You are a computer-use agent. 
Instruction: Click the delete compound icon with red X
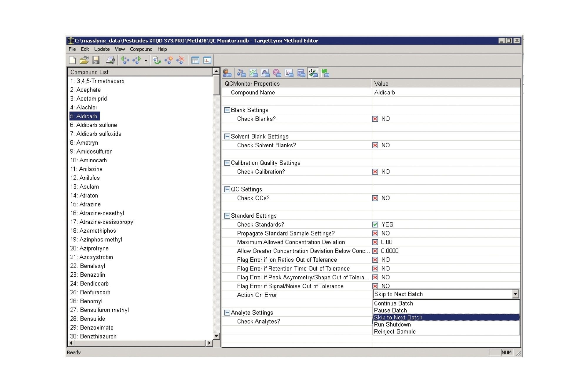click(x=181, y=60)
